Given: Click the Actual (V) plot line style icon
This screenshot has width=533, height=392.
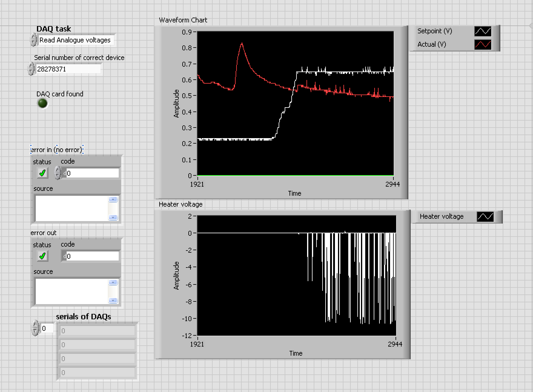Looking at the screenshot, I should click(x=484, y=44).
